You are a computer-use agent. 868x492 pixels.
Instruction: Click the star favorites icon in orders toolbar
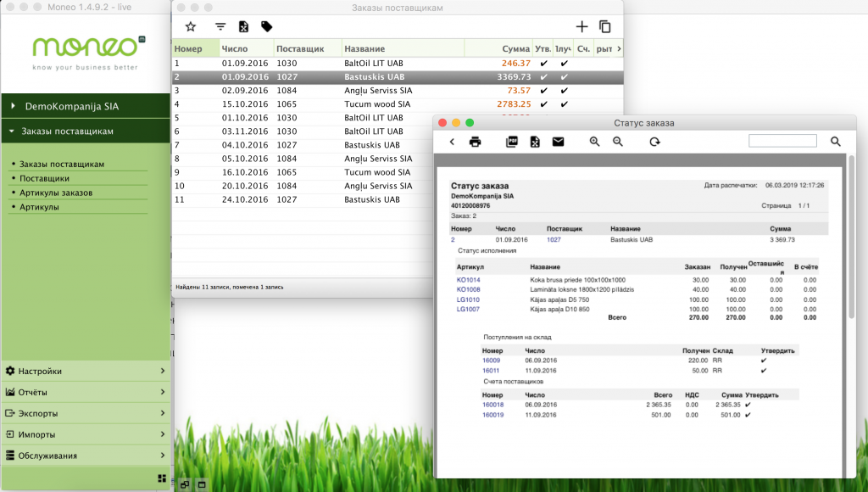(x=191, y=27)
